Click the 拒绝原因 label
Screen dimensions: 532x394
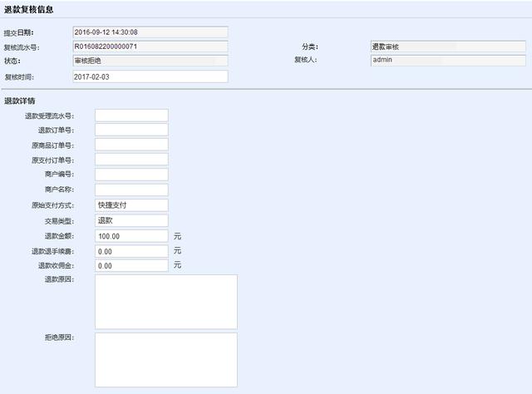59,337
